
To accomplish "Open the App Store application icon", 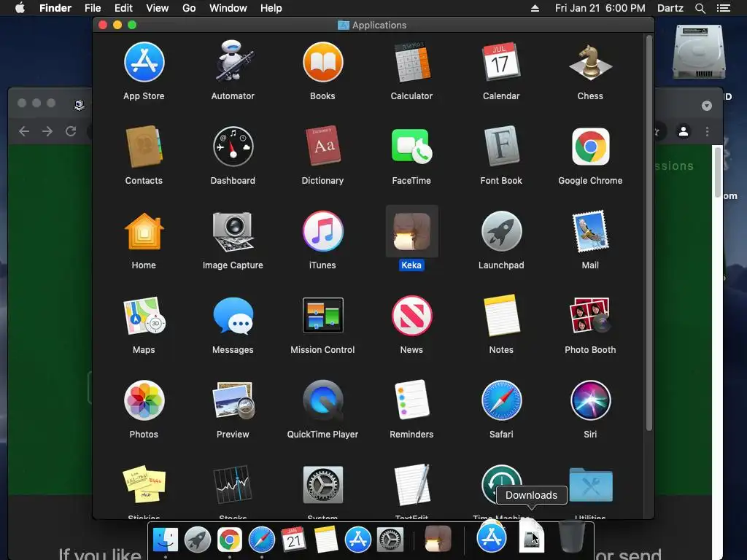I will click(144, 63).
